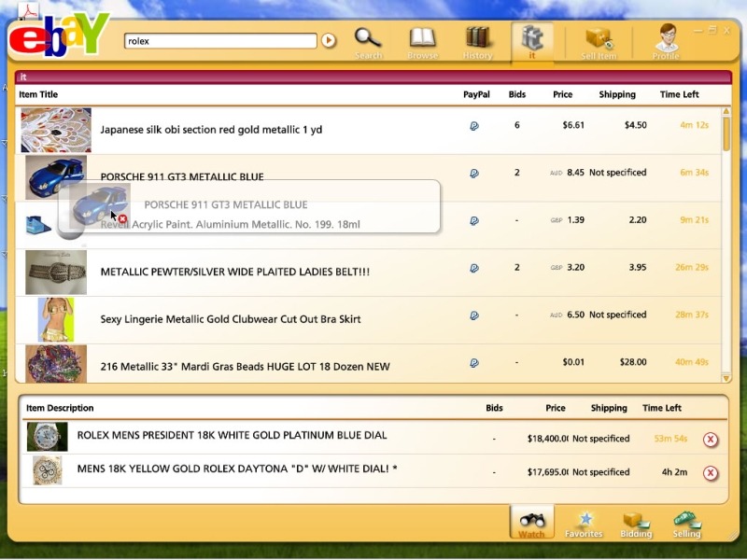747x560 pixels.
Task: Click the results list scrollbar thumb
Action: 726,133
